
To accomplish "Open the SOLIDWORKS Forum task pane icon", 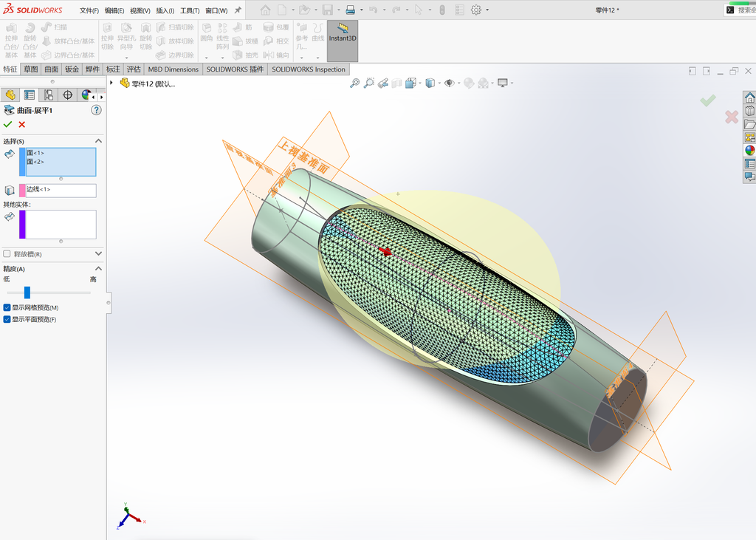I will [750, 177].
